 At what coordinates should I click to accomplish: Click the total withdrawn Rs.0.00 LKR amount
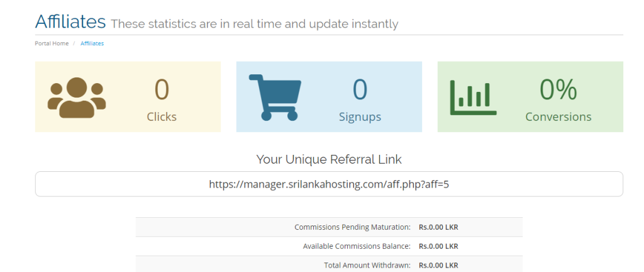coord(438,265)
